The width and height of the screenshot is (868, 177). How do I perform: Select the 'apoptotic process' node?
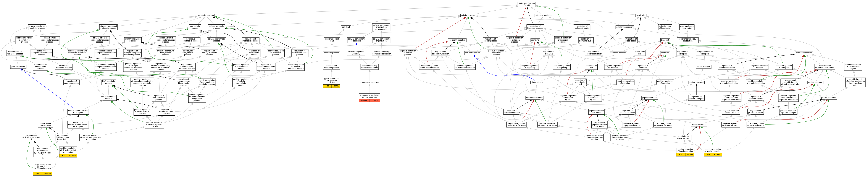click(332, 53)
